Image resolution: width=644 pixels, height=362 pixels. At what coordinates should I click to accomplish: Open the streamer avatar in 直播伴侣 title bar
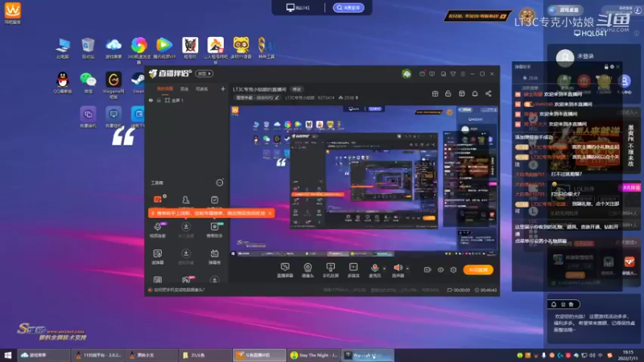pos(407,74)
